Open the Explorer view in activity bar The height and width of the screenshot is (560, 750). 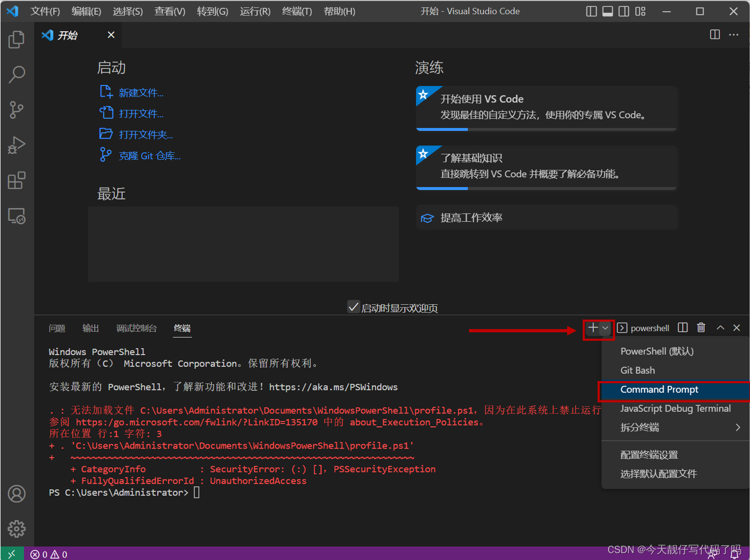pyautogui.click(x=16, y=39)
